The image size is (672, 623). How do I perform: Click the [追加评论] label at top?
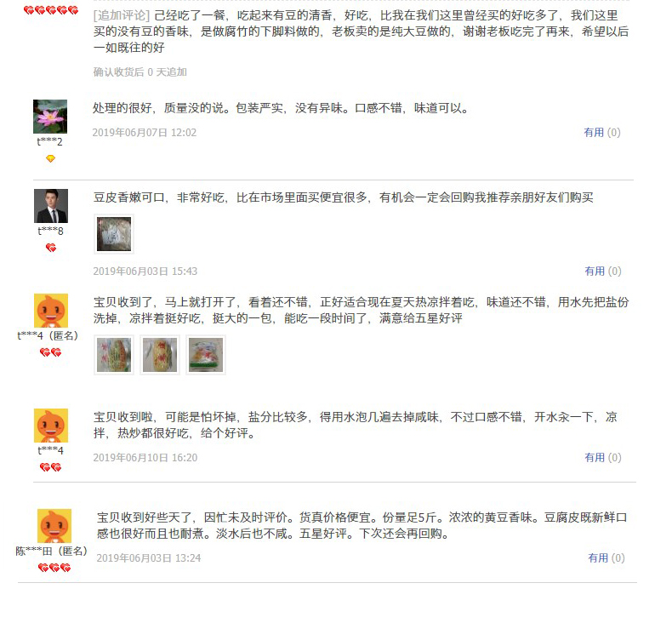coord(122,15)
